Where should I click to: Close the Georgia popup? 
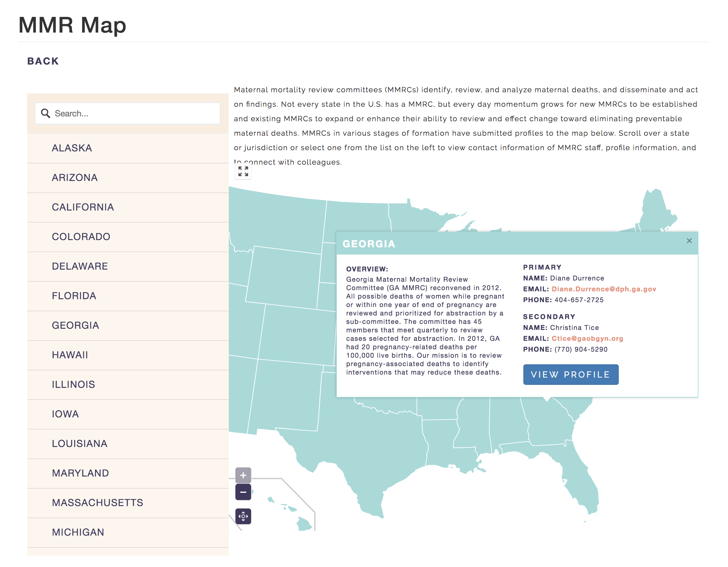pos(689,241)
